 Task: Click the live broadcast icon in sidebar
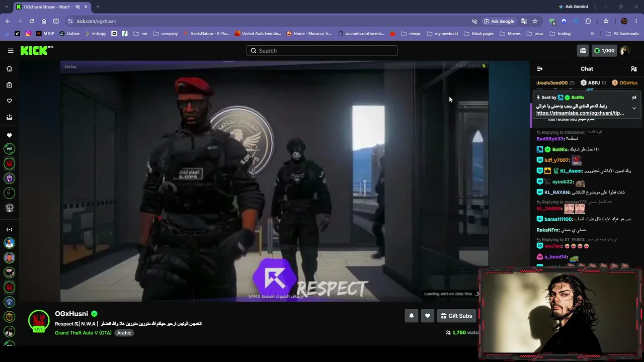coord(9,229)
